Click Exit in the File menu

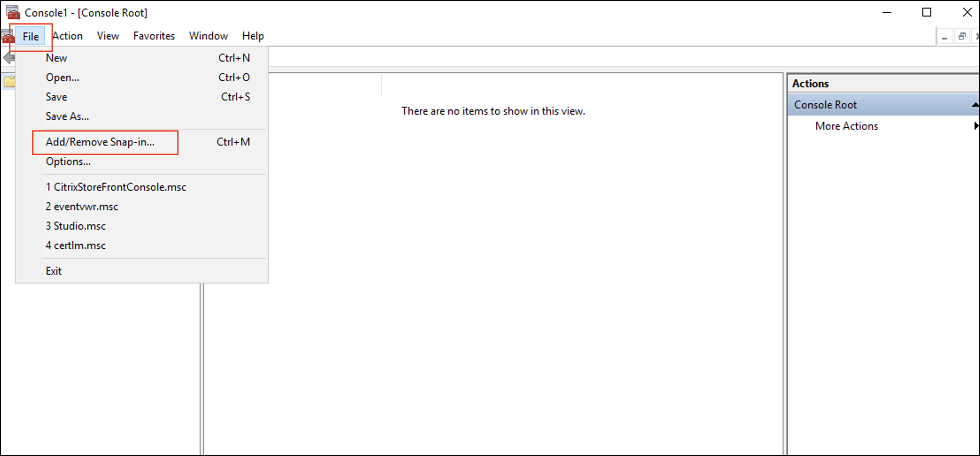(x=54, y=271)
